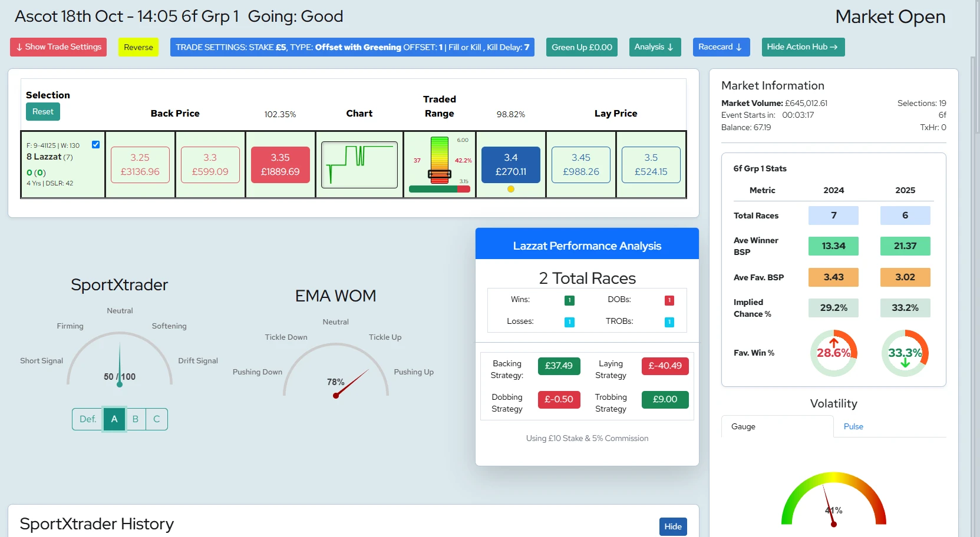
Task: Click the 2025 Fav Win % donut chart
Action: coord(905,353)
